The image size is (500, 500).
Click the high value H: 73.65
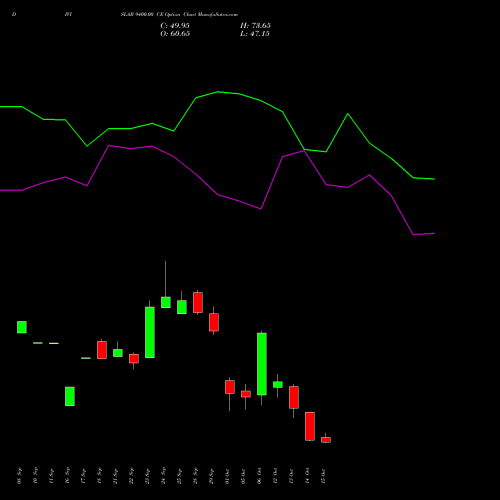255,26
